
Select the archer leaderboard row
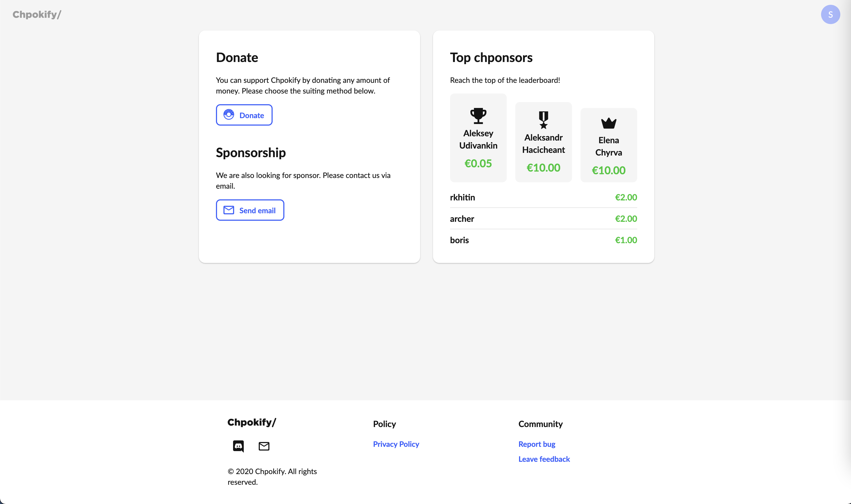click(x=543, y=219)
